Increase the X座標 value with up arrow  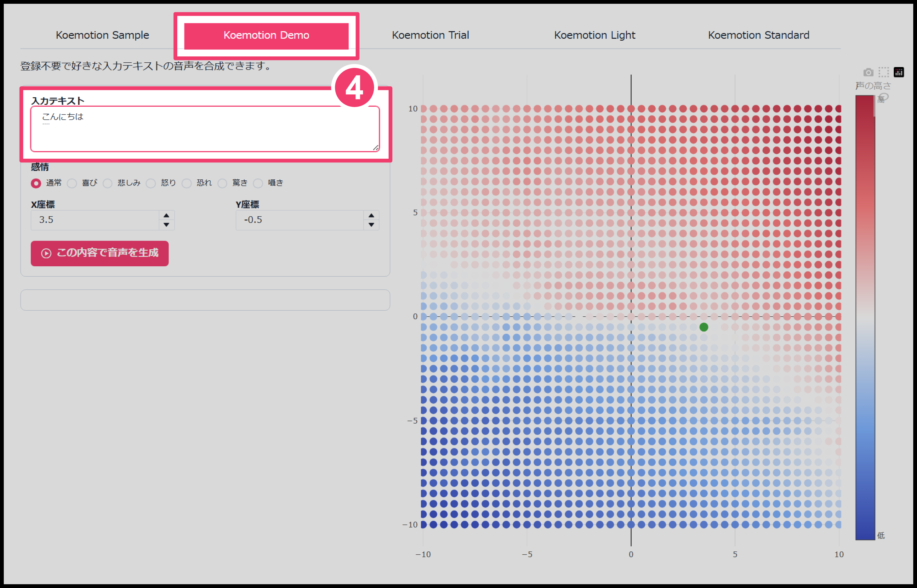tap(167, 215)
